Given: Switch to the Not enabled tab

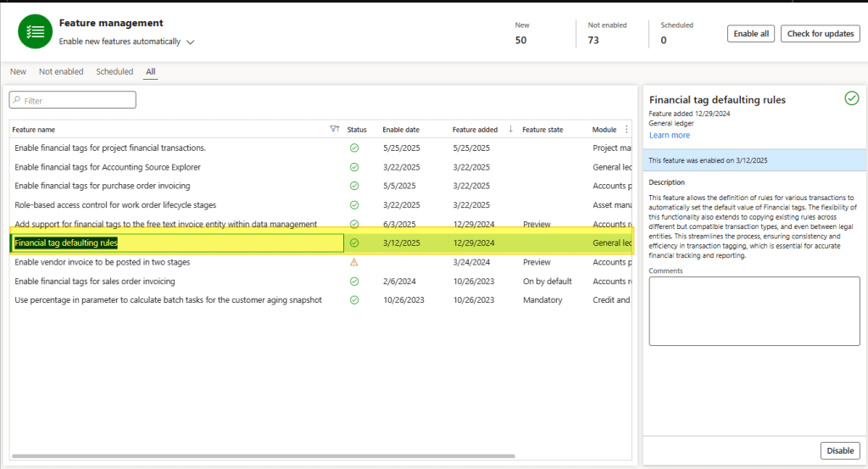Looking at the screenshot, I should (x=61, y=72).
